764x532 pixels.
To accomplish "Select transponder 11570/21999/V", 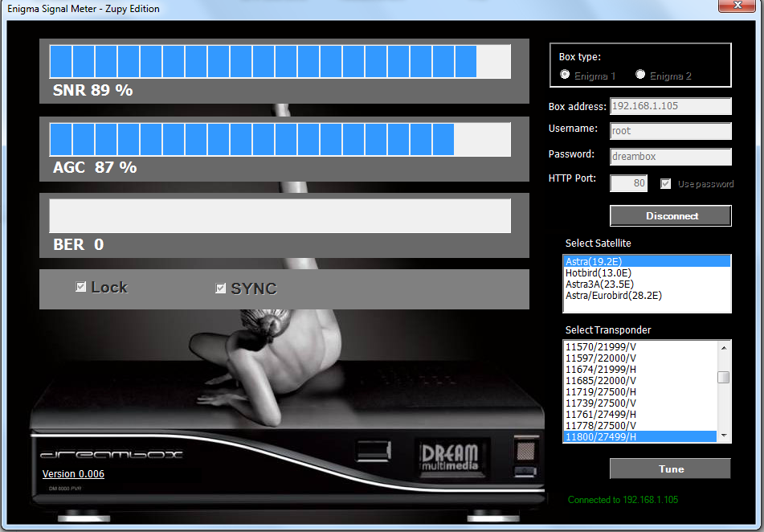I will coord(639,346).
